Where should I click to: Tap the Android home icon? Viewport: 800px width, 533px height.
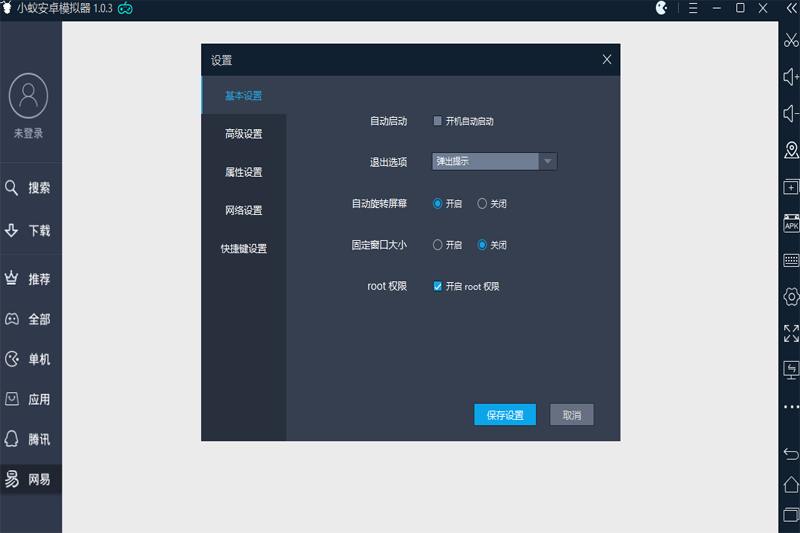[x=791, y=485]
